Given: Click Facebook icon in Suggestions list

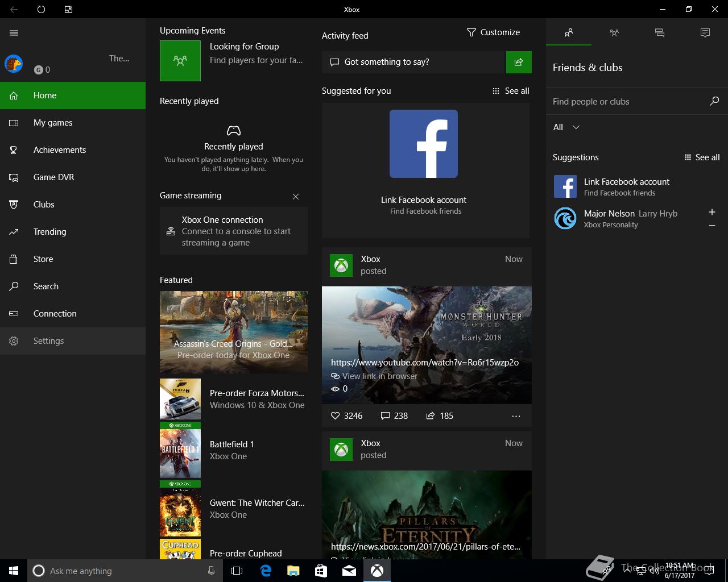Looking at the screenshot, I should click(x=565, y=186).
